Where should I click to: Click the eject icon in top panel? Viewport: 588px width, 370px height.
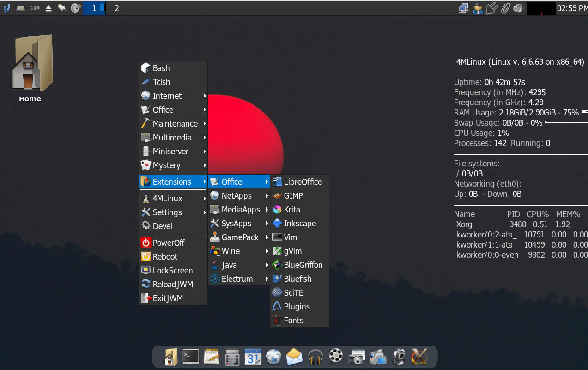pos(48,8)
